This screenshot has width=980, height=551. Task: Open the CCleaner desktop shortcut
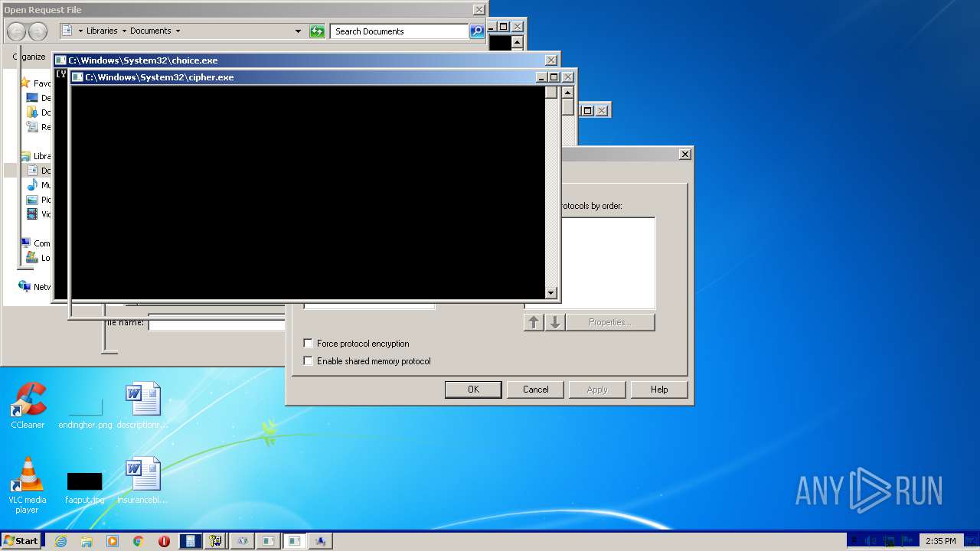28,406
